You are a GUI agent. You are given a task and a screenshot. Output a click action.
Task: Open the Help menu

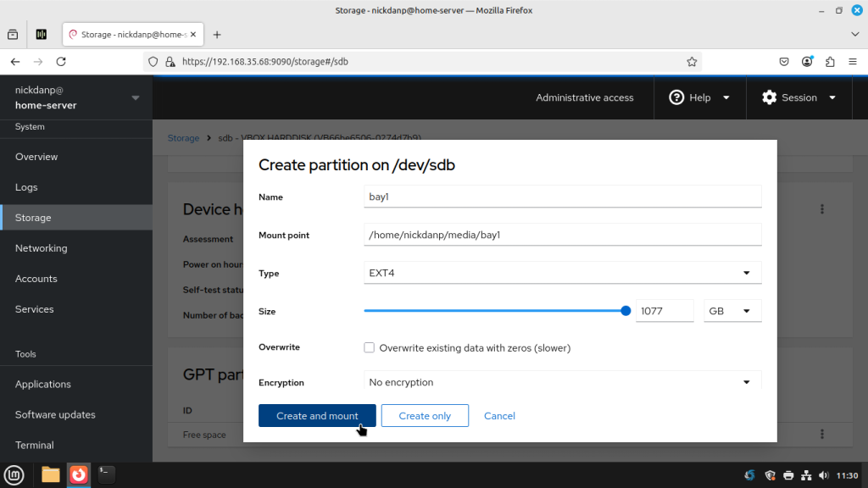coord(699,97)
